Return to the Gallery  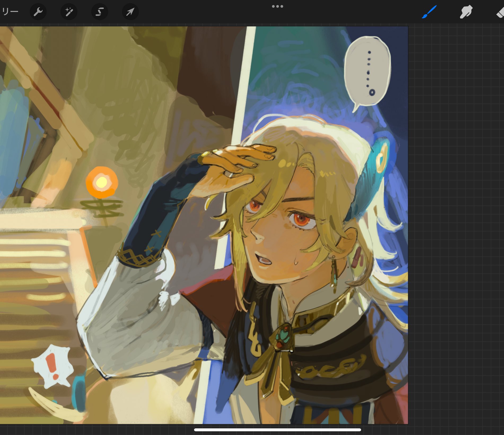point(10,12)
